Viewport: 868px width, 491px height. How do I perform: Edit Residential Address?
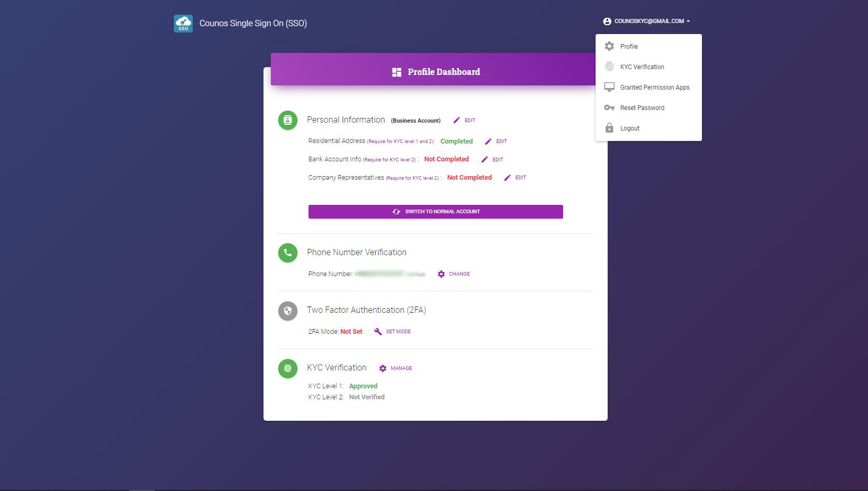point(496,141)
